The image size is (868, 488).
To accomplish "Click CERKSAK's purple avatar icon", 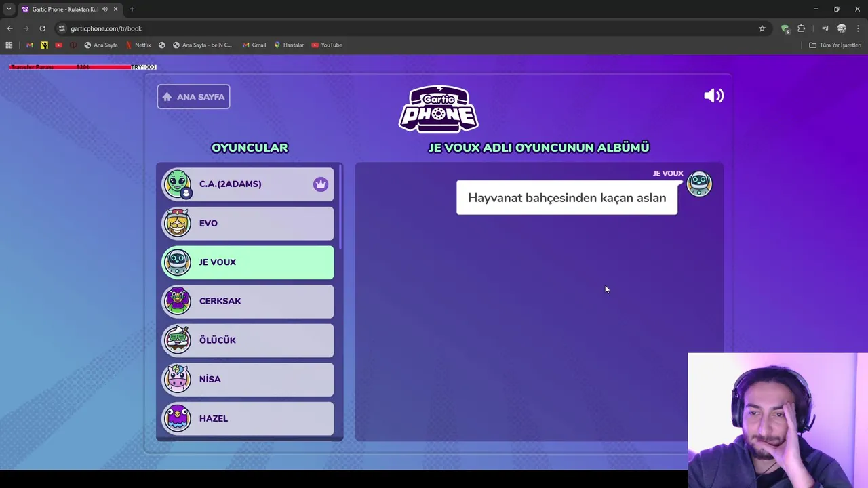I will coord(177,301).
